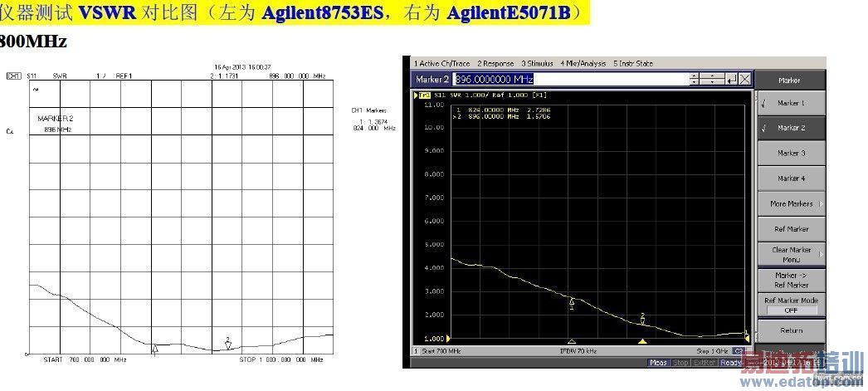Image resolution: width=868 pixels, height=391 pixels.
Task: Click the Start 700 MHz readout
Action: pyautogui.click(x=441, y=351)
